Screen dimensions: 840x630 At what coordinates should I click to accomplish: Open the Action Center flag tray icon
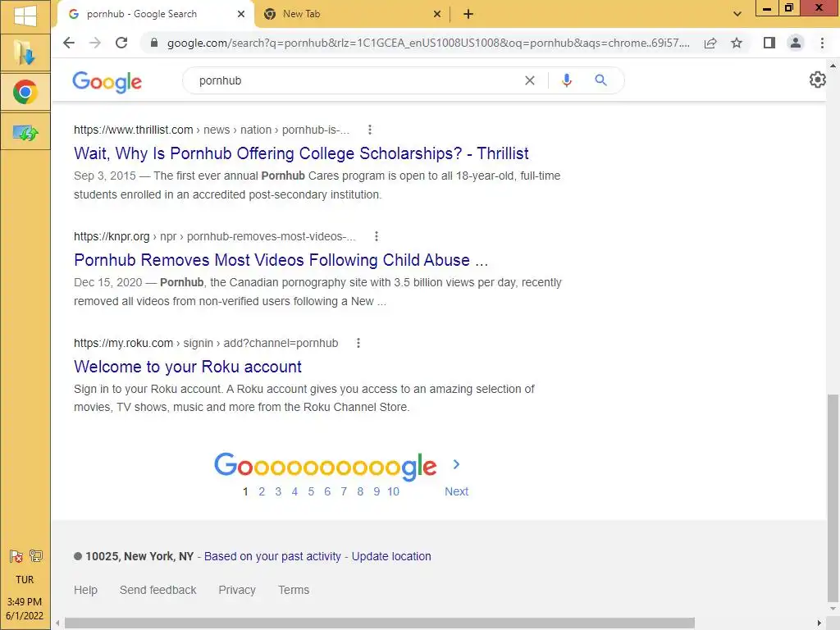point(16,556)
